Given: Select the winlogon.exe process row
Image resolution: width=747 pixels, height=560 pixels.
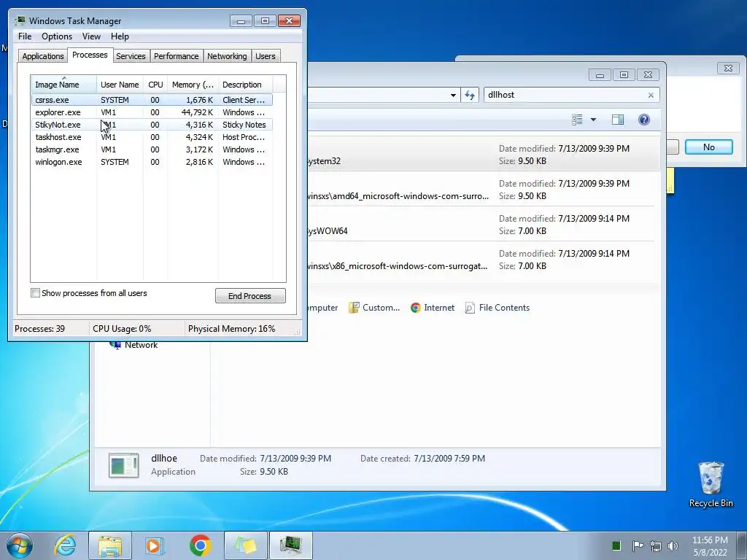Looking at the screenshot, I should pos(152,162).
